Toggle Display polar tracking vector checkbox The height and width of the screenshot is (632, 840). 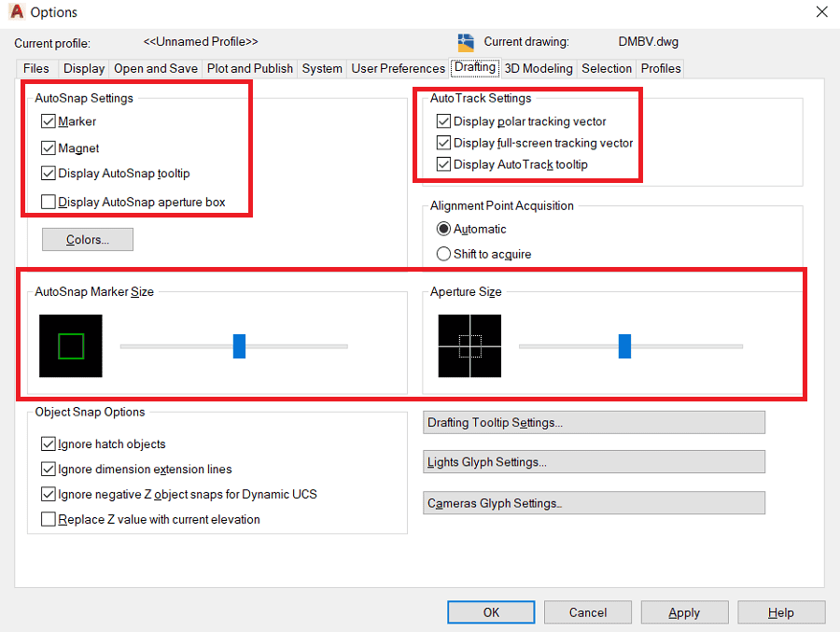[x=443, y=121]
